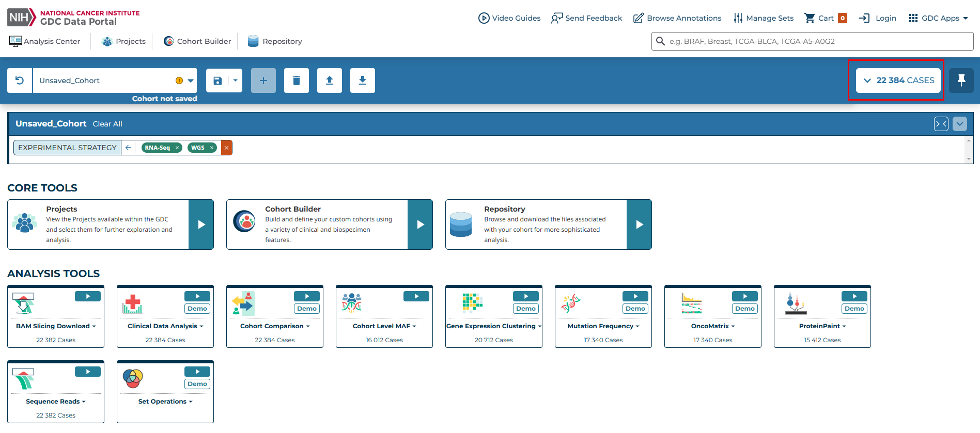
Task: Click the ProteinPaint lollipop icon
Action: point(796,303)
